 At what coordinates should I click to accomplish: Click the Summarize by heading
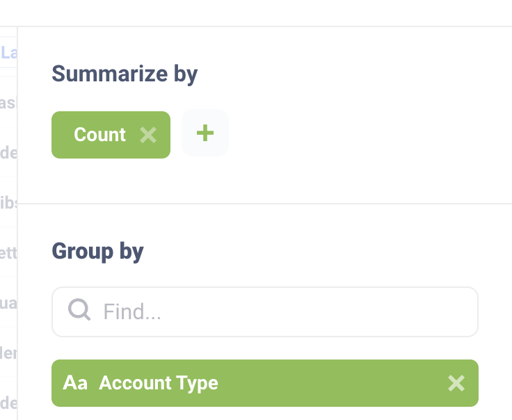pyautogui.click(x=125, y=74)
